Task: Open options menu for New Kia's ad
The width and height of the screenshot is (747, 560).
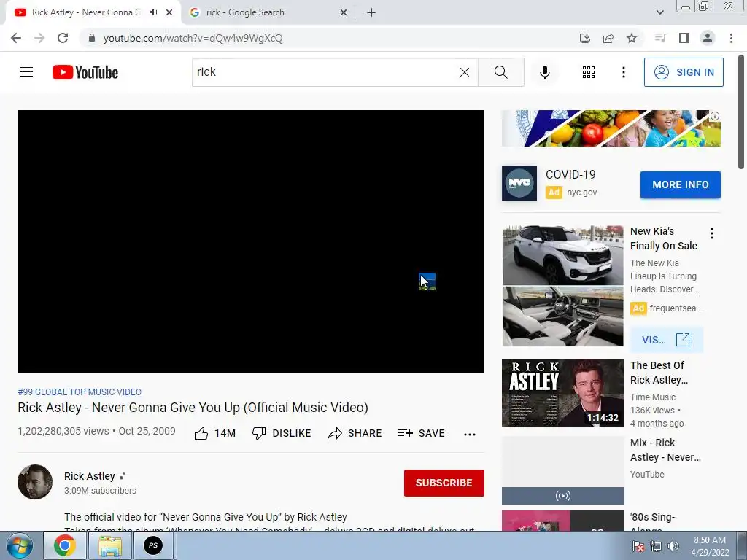Action: (x=712, y=233)
